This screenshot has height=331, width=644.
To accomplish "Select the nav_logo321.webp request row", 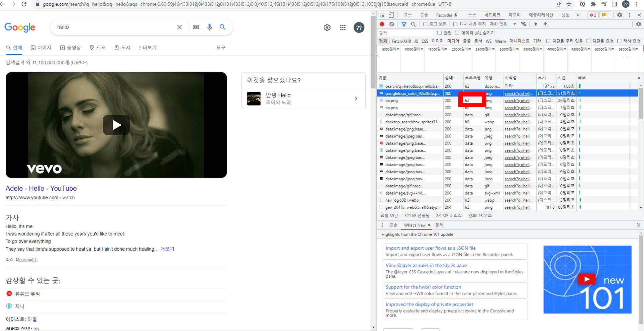I will [x=507, y=200].
